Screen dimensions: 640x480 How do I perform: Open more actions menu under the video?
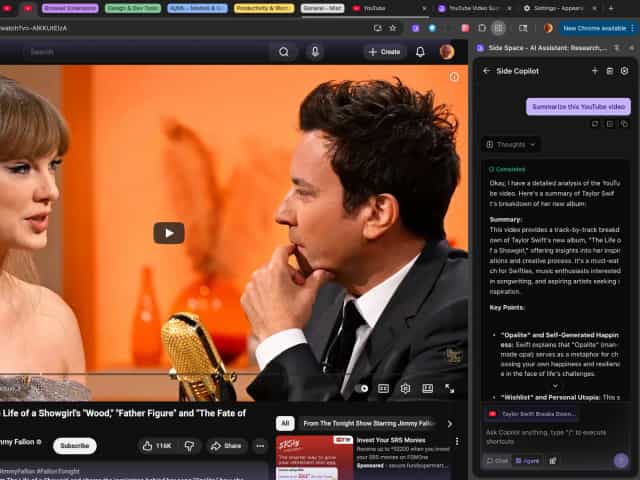(x=260, y=446)
